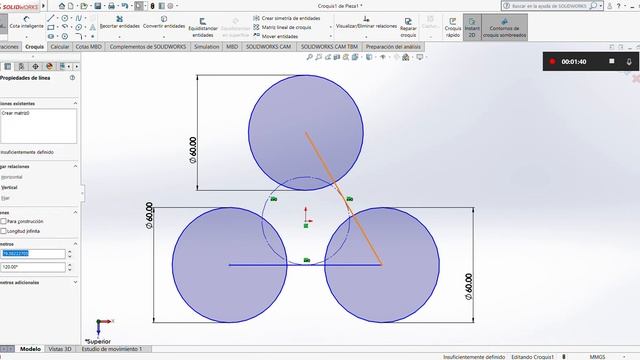Create a new document with the New icon
The height and width of the screenshot is (360, 640).
click(71, 6)
